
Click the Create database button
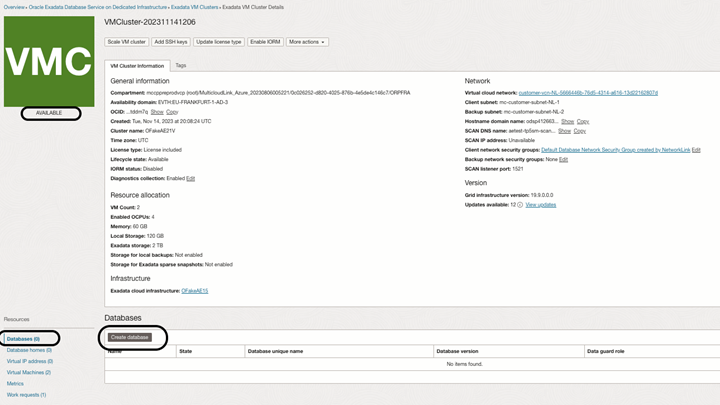(129, 337)
